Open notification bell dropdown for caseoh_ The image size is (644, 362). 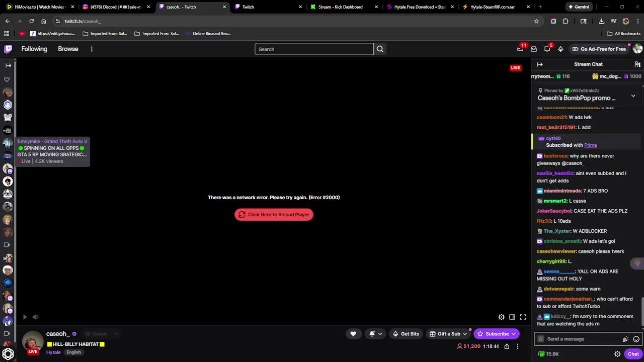[376, 334]
